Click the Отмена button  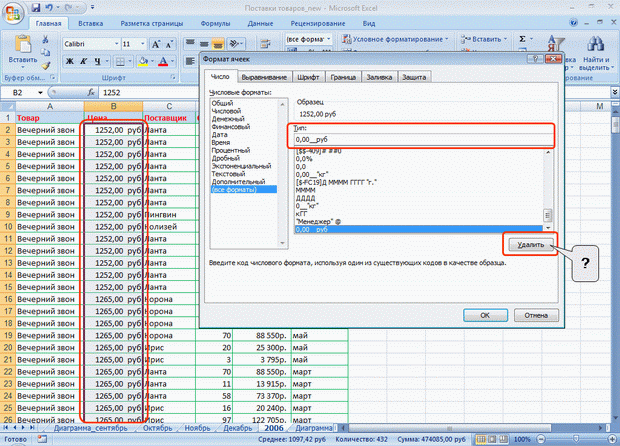coord(535,314)
